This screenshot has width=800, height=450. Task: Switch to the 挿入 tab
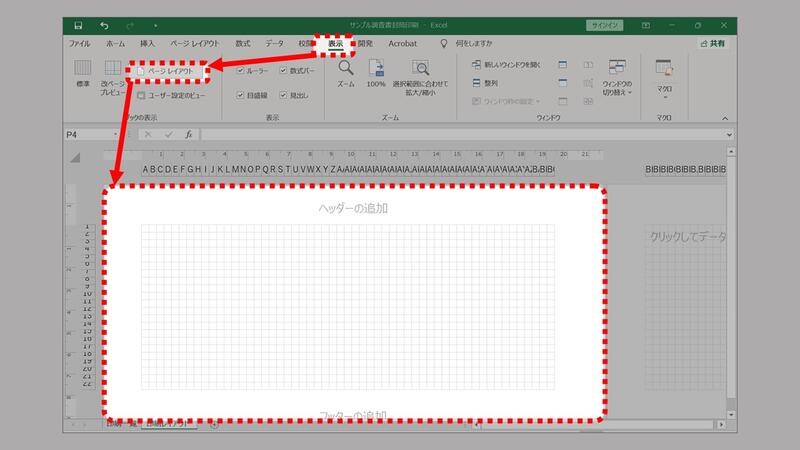[147, 43]
